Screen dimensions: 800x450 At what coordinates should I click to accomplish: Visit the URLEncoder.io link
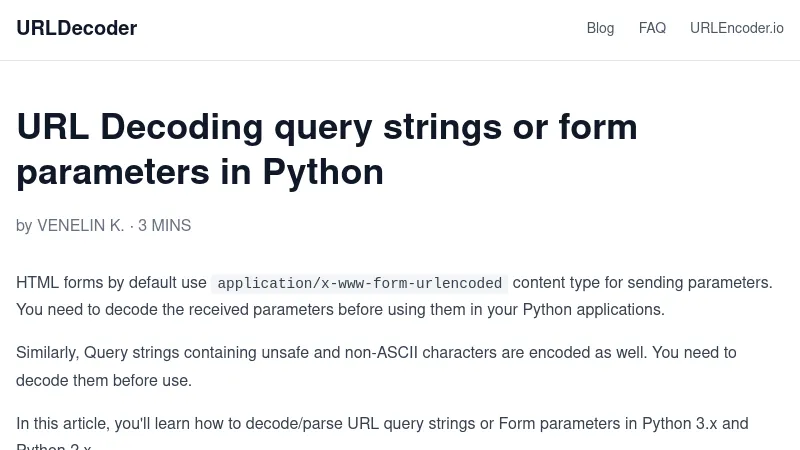click(736, 28)
